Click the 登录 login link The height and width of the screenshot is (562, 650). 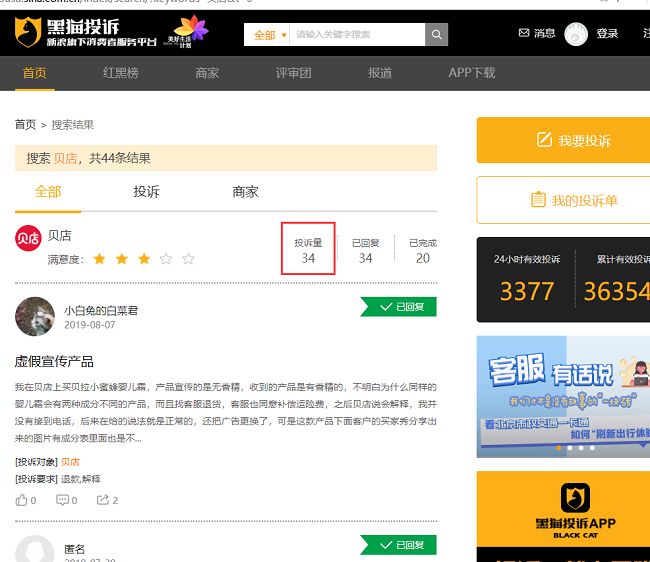tap(607, 34)
